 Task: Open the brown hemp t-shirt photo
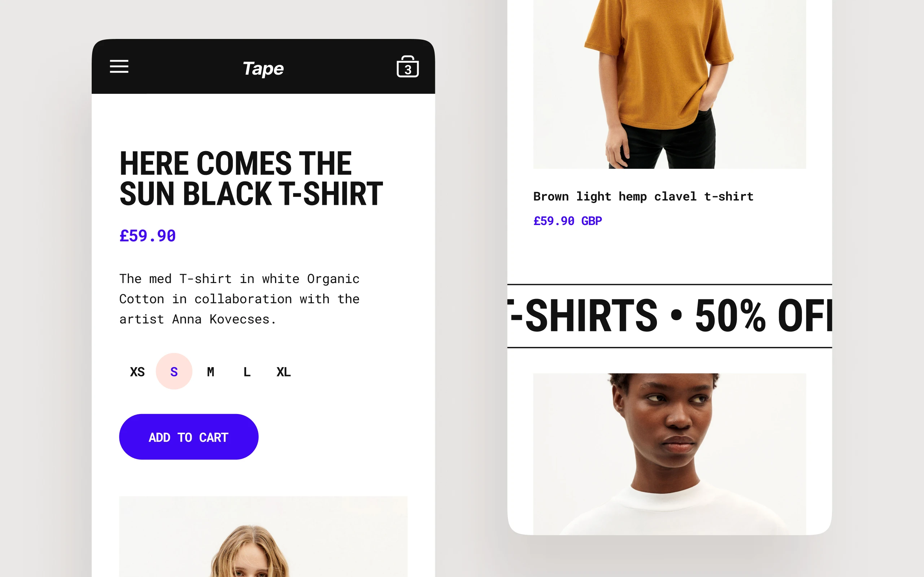pos(669,84)
